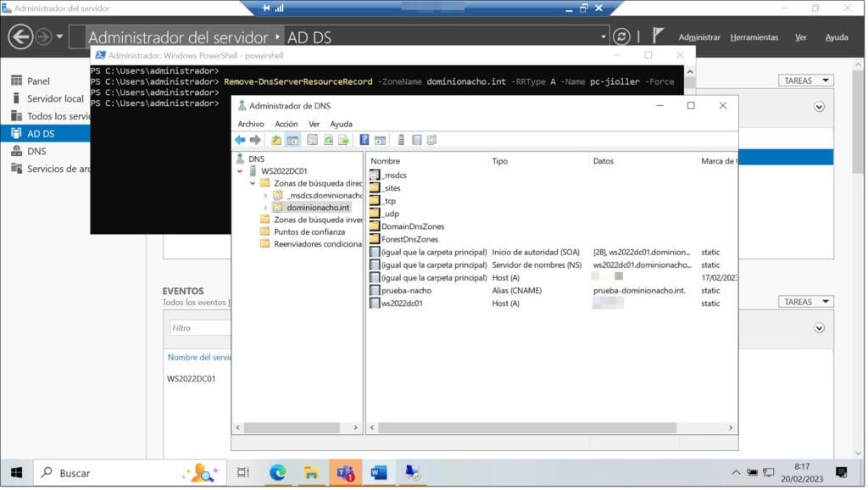868x490 pixels.
Task: Click the refresh icon in Server Manager header
Action: (621, 36)
